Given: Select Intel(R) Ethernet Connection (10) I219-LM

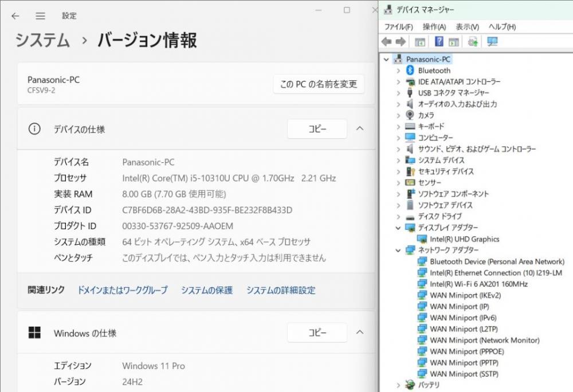Looking at the screenshot, I should pyautogui.click(x=496, y=273).
